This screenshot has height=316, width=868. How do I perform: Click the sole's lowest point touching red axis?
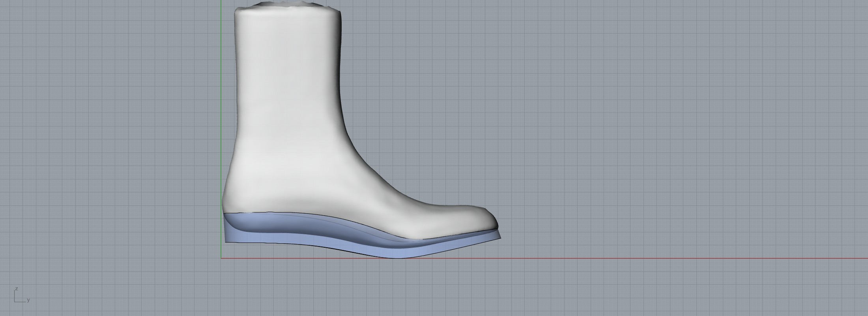pyautogui.click(x=395, y=258)
